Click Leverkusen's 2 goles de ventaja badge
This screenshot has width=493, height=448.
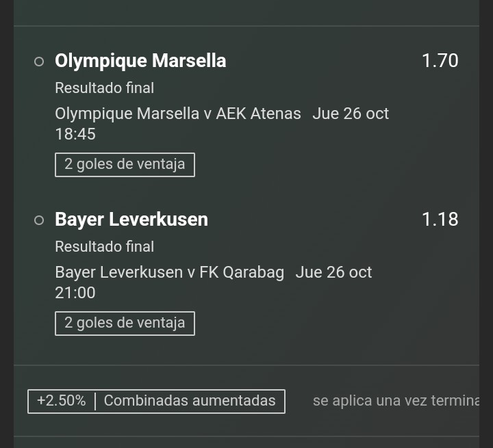tap(125, 324)
